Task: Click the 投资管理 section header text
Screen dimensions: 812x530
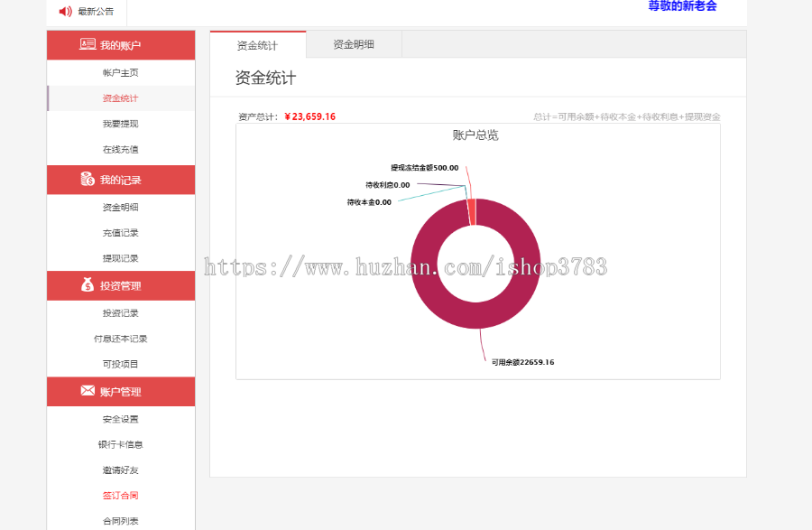Action: click(120, 286)
